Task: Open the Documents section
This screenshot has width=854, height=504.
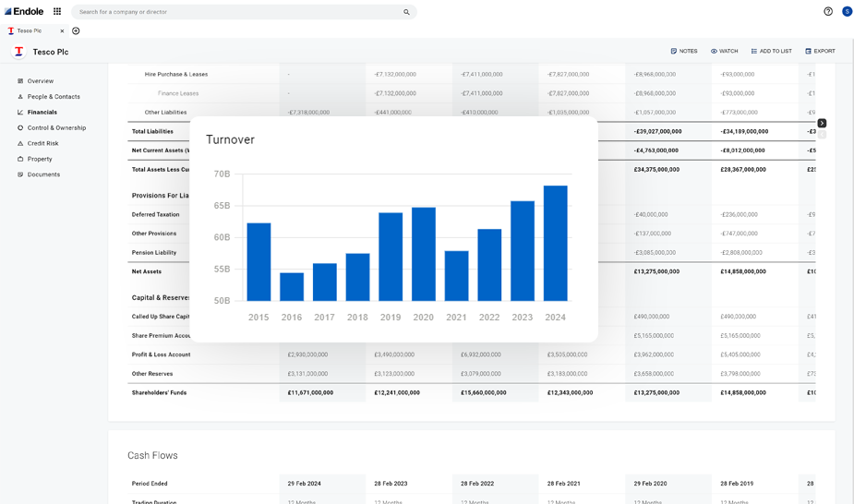Action: 43,174
